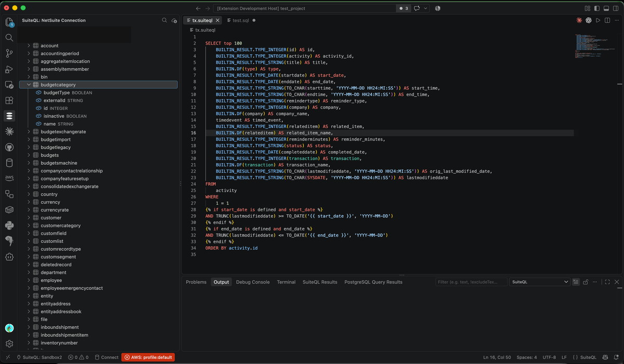Screen dimensions: 624x364
Task: Switch to the test.sql editor tab
Action: pos(240,20)
